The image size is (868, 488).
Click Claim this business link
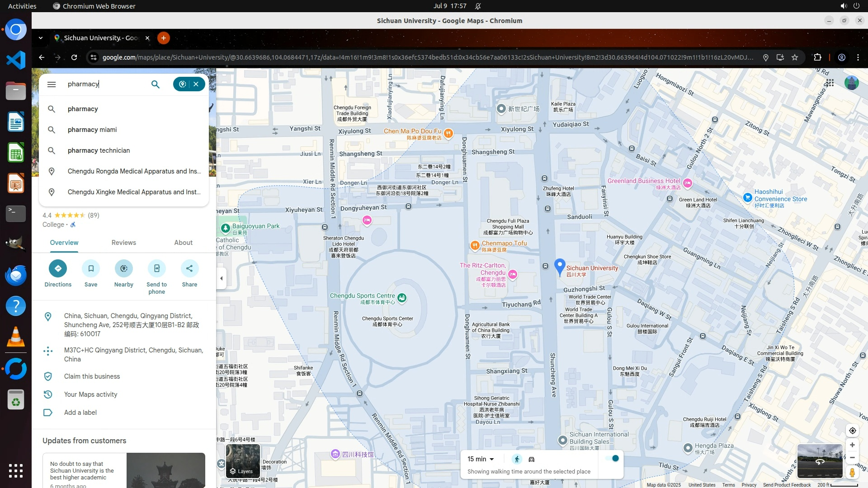tap(92, 376)
